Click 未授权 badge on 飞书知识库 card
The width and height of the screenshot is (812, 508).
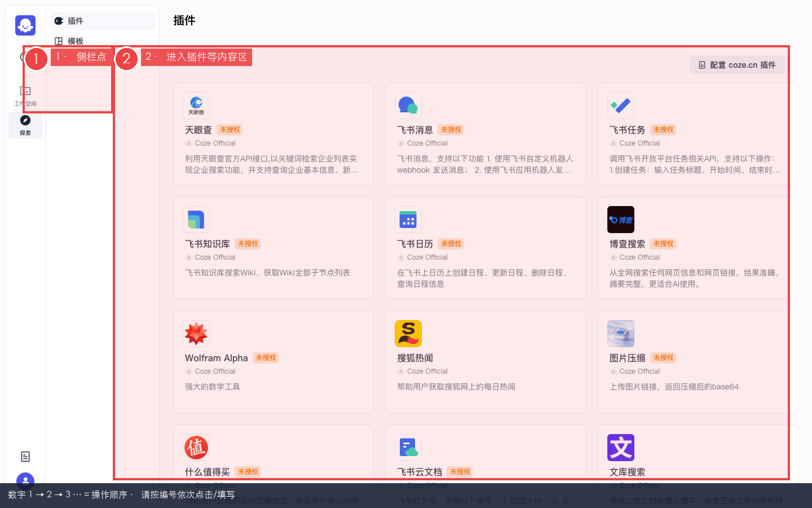pyautogui.click(x=248, y=244)
